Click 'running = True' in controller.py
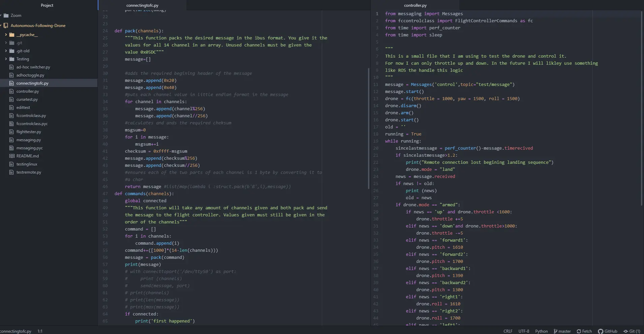The width and height of the screenshot is (644, 334). pyautogui.click(x=403, y=134)
